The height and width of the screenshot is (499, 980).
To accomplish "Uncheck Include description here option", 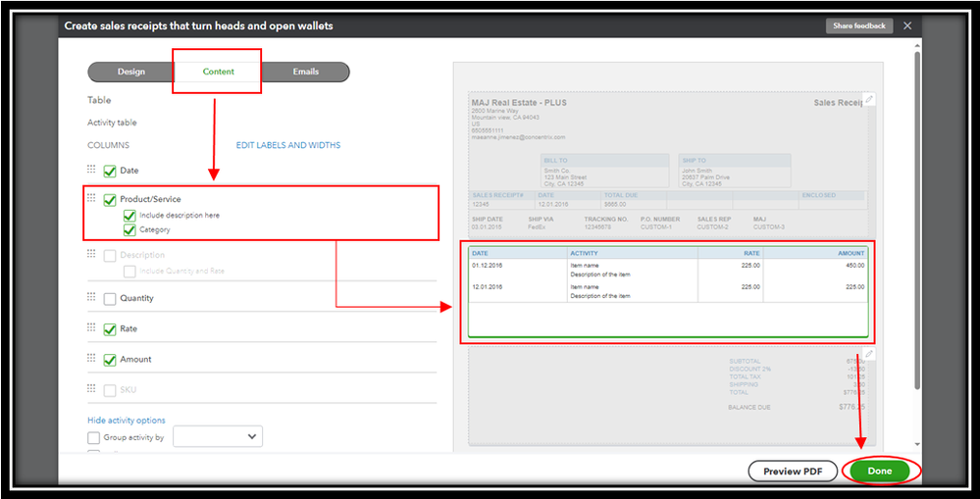I will tap(129, 216).
